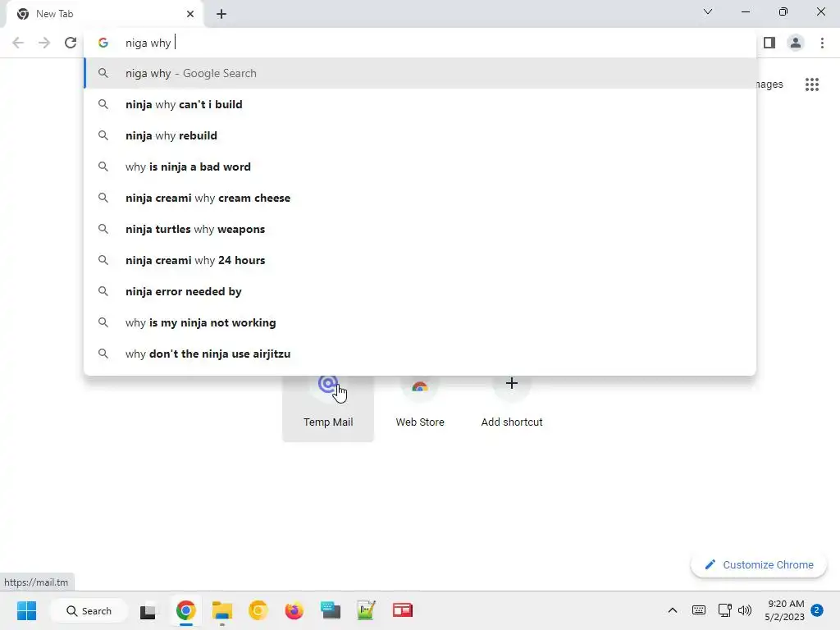Click into the address bar showing 'niga why'
This screenshot has width=840, height=630.
[420, 43]
